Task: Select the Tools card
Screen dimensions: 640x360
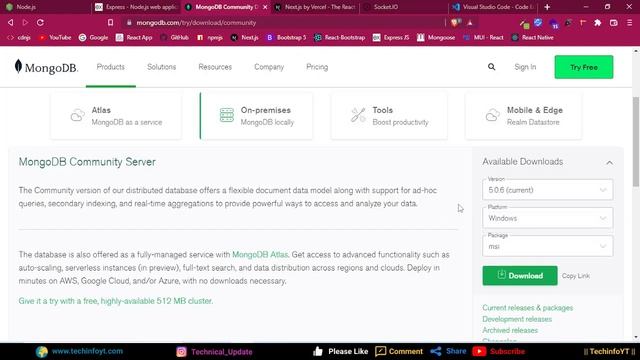Action: [389, 116]
